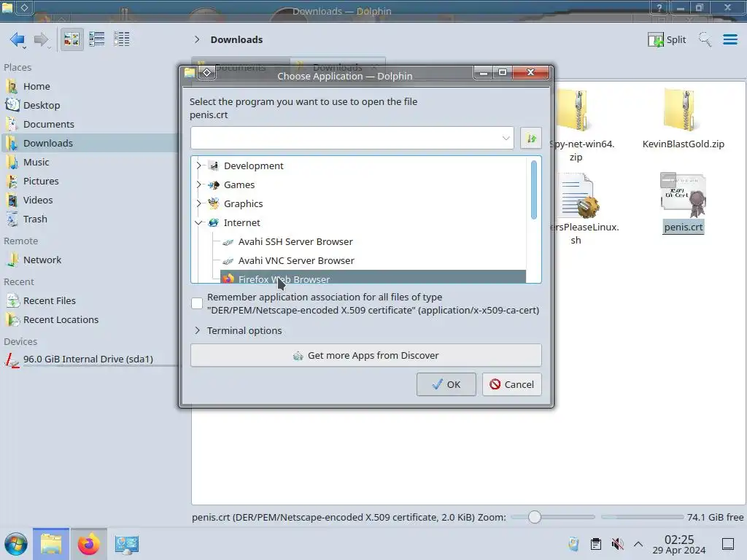
Task: Select KevinBlastGold.zip file
Action: point(683,119)
